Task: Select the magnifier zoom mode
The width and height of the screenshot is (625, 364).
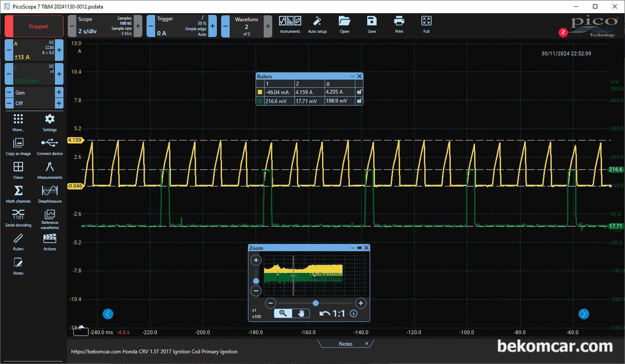Action: 283,313
